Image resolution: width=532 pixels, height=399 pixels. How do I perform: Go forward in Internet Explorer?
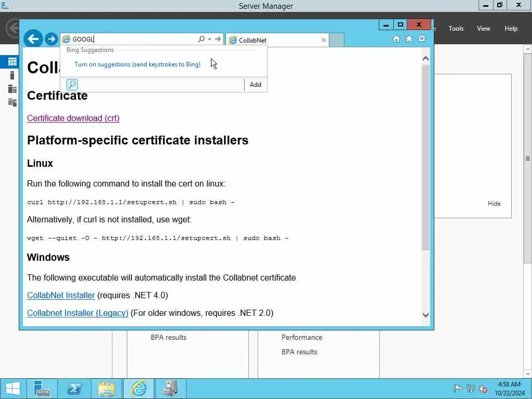tap(51, 39)
